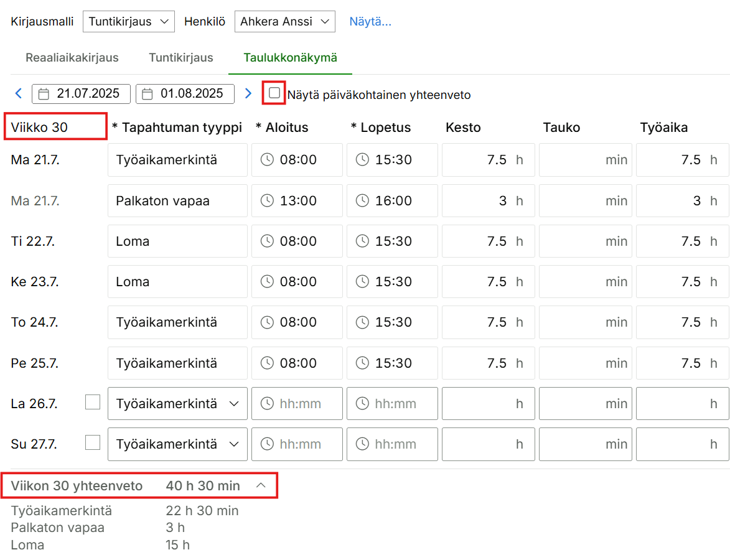Click the Kesto field for Sunday 27.7.

(488, 444)
